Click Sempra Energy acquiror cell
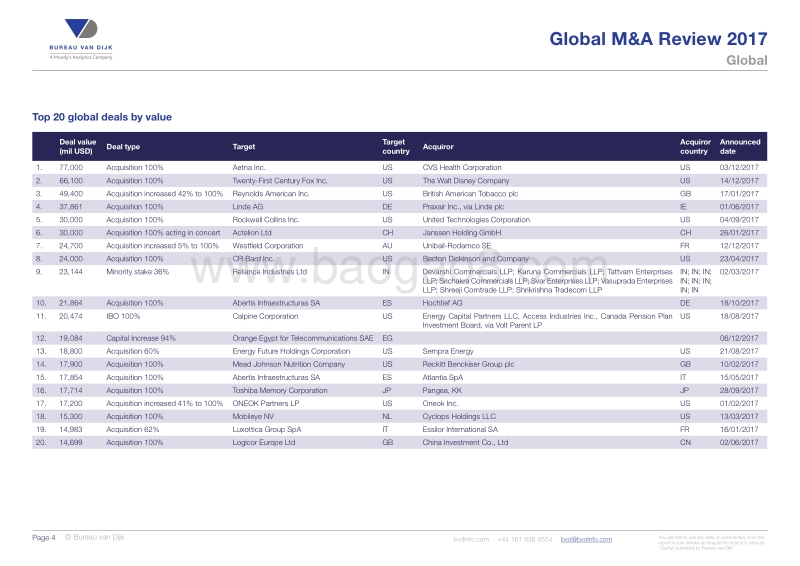The width and height of the screenshot is (800, 566). pos(448,351)
